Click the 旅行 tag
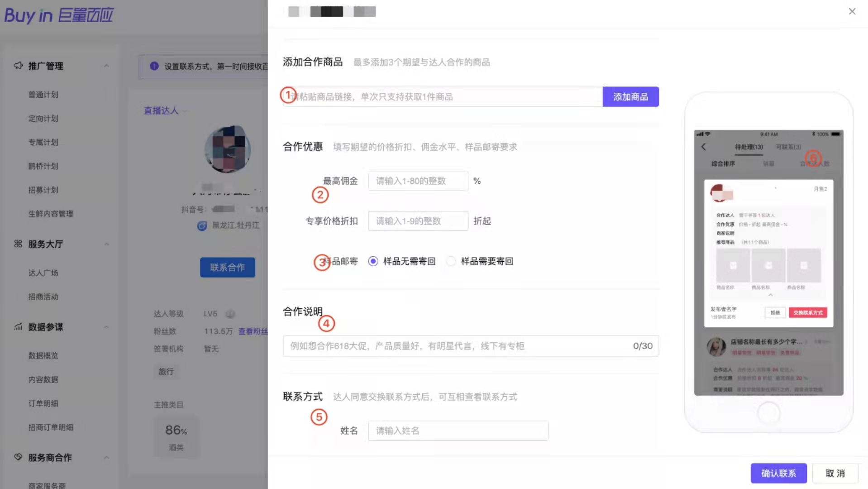This screenshot has height=489, width=868. point(166,371)
